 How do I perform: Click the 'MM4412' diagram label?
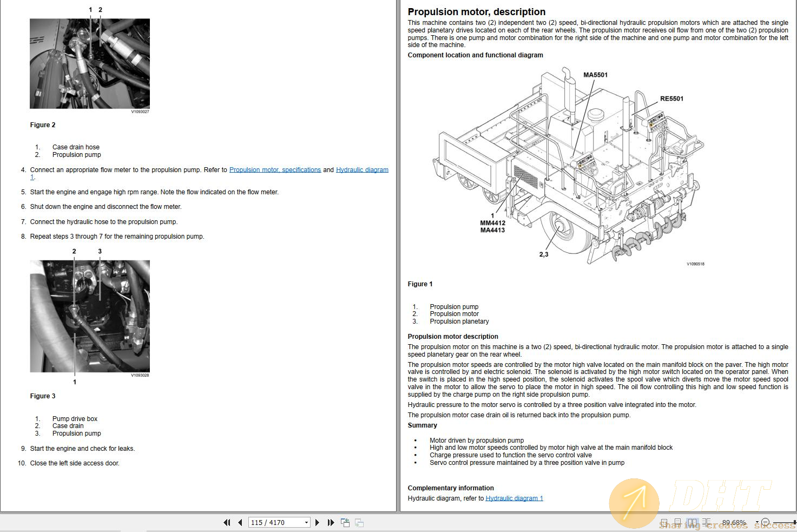pyautogui.click(x=492, y=223)
